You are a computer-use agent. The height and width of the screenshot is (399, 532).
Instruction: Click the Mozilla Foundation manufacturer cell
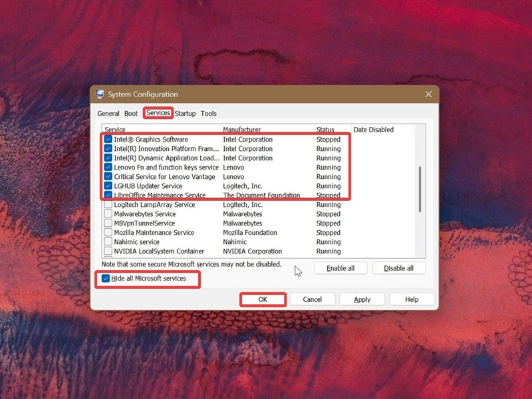point(250,232)
